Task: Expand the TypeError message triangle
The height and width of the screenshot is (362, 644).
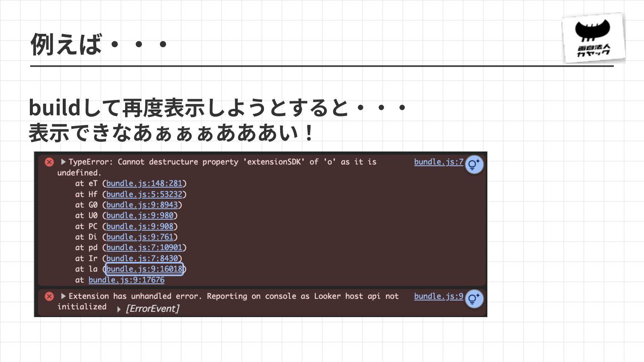Action: tap(63, 162)
